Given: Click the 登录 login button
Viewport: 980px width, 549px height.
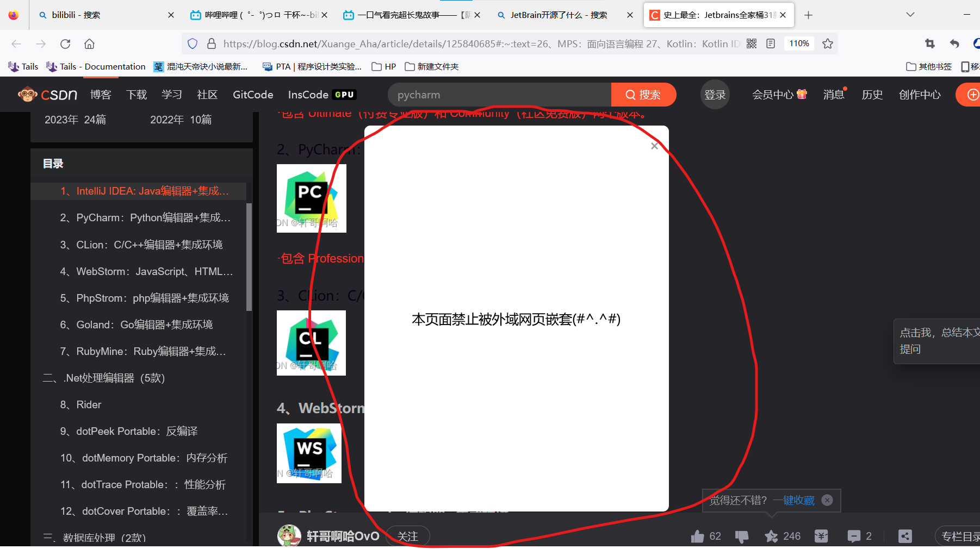Looking at the screenshot, I should [x=715, y=95].
